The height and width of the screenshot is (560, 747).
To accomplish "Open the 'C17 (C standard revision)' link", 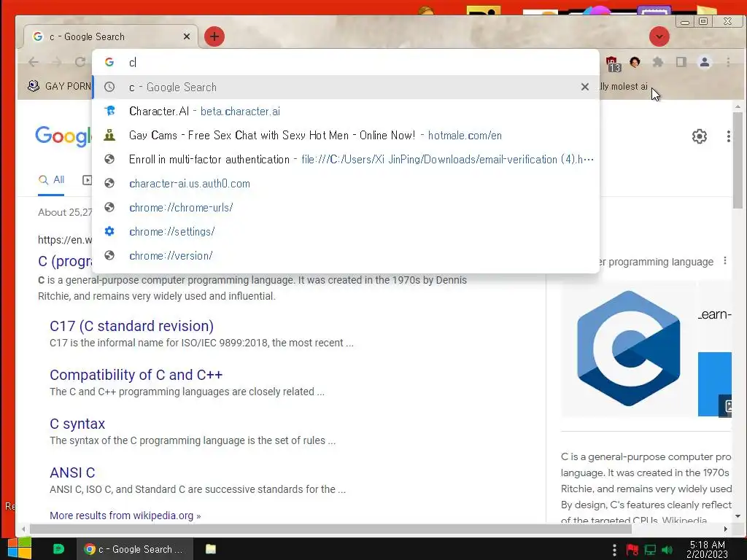I will [131, 326].
